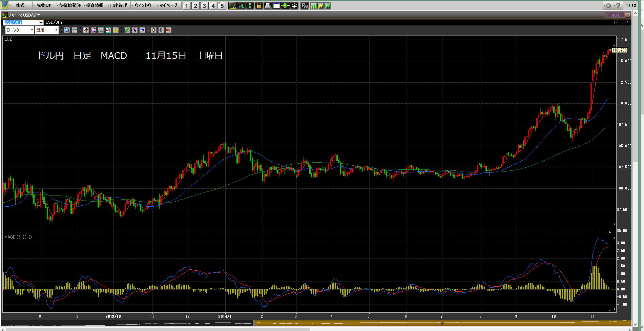644x331 pixels.
Task: Switch to workspace button 3
Action: click(x=204, y=5)
